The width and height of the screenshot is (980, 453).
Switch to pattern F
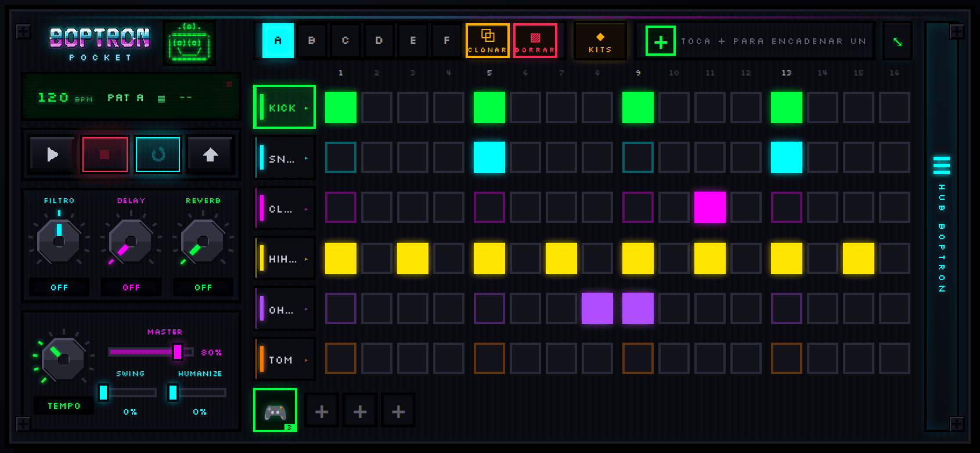coord(446,41)
